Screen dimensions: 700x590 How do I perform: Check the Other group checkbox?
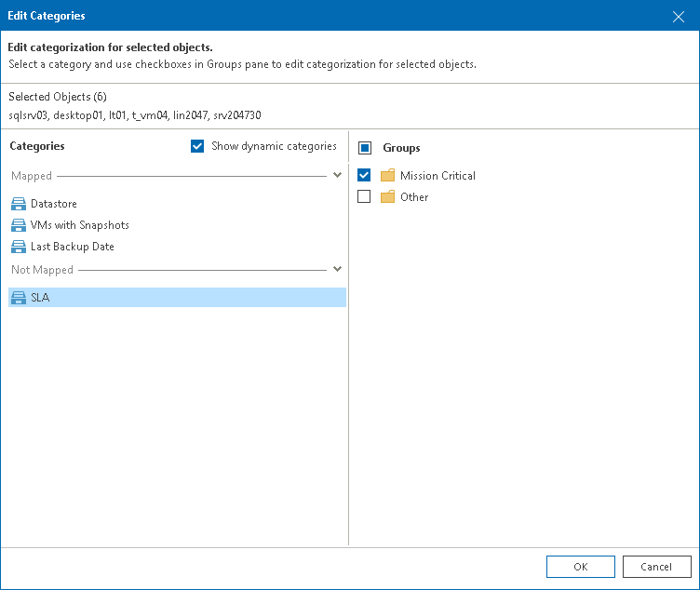[364, 196]
